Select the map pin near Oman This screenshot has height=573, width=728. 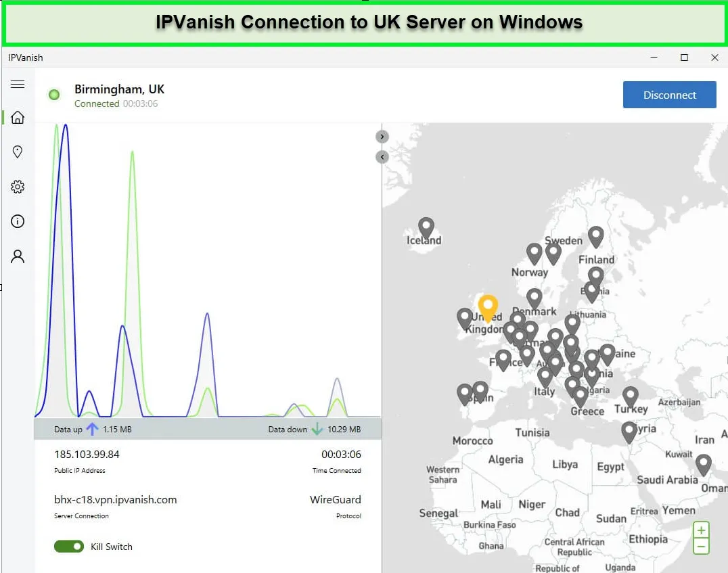704,465
